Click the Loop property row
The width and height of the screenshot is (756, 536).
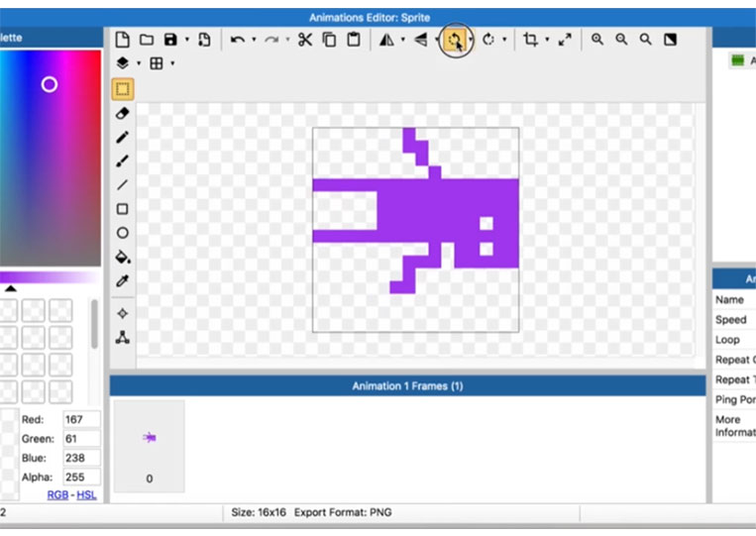click(x=734, y=340)
